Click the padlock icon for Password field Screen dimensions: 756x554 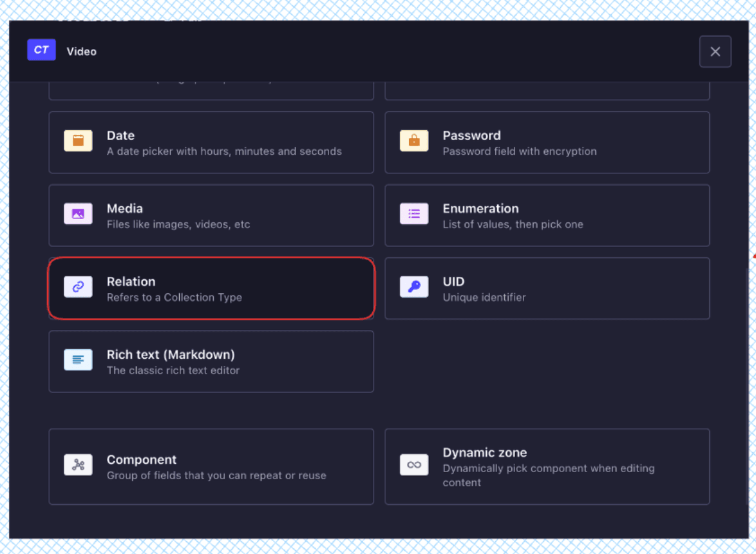tap(414, 140)
